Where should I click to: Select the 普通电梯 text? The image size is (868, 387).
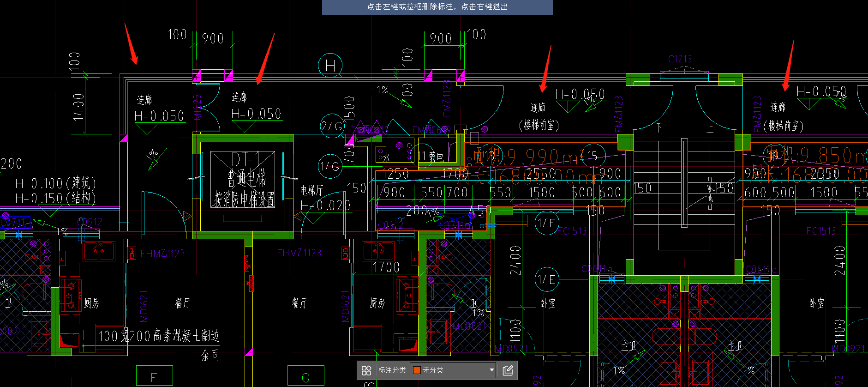tap(246, 178)
